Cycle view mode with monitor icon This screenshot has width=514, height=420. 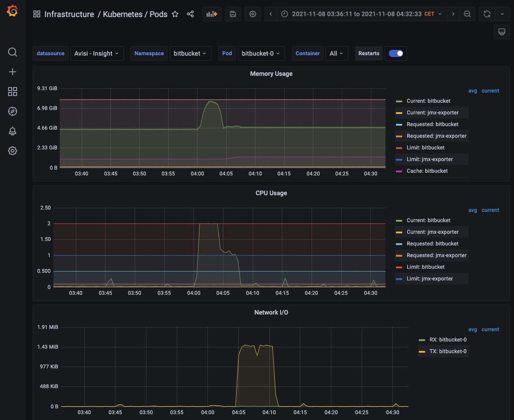pos(502,32)
